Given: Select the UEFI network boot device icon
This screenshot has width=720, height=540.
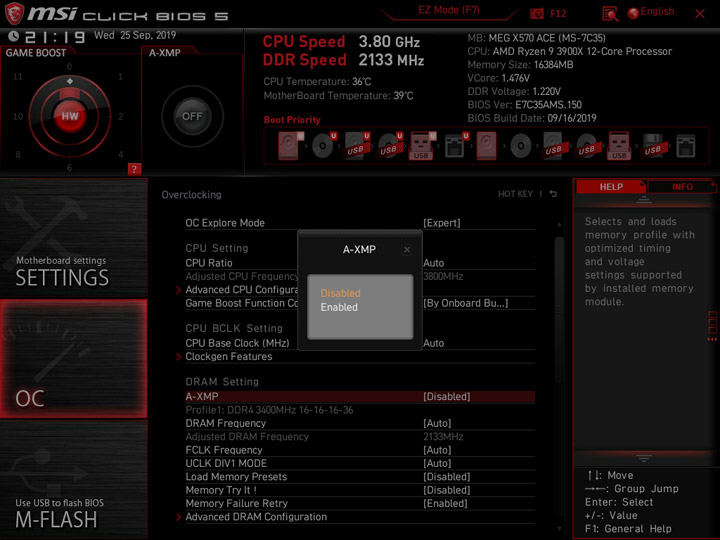Looking at the screenshot, I should pos(456,146).
